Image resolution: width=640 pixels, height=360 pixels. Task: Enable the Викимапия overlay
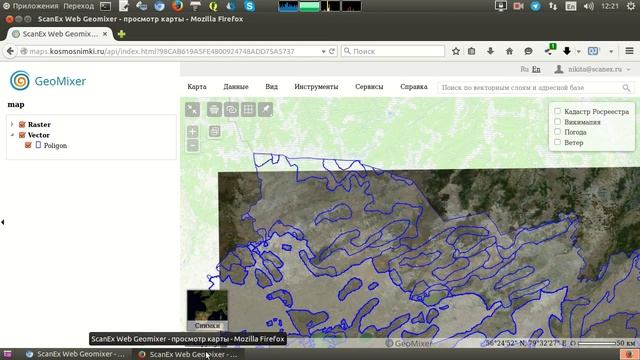[x=558, y=121]
